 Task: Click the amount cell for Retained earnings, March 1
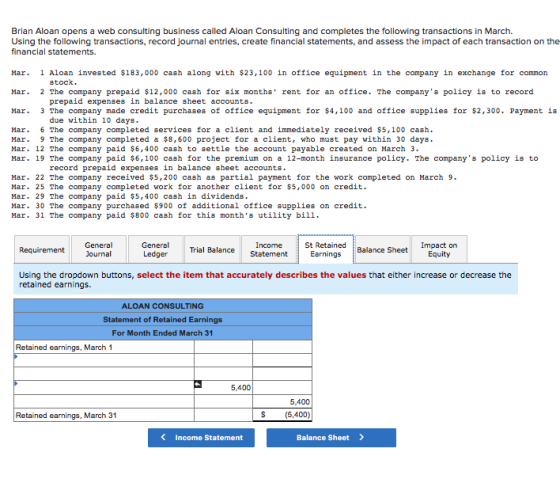pyautogui.click(x=282, y=347)
